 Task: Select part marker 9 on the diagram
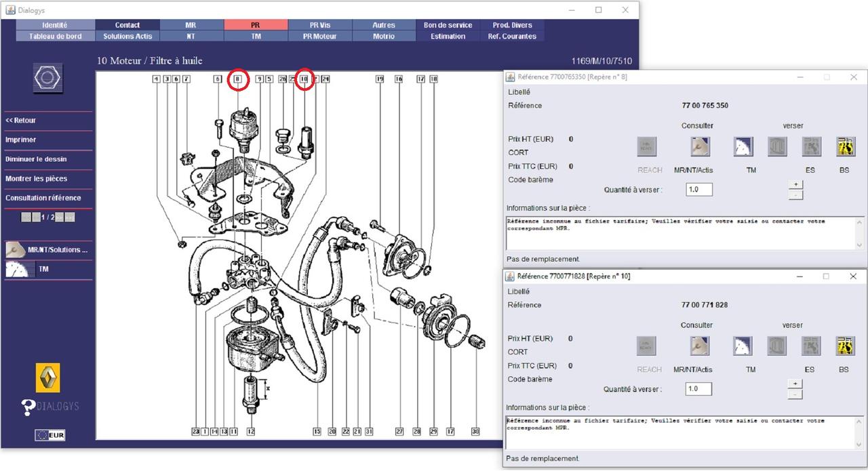pyautogui.click(x=259, y=79)
